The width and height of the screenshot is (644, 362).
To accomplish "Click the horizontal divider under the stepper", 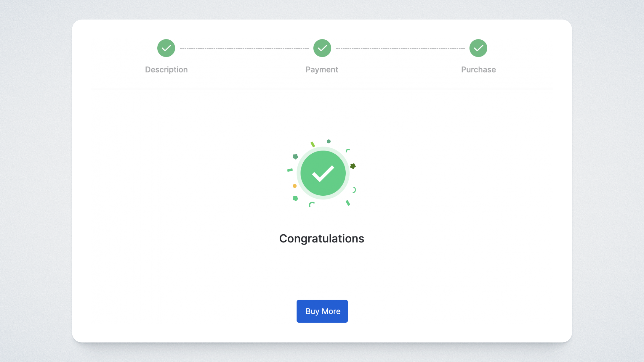I will [x=322, y=89].
